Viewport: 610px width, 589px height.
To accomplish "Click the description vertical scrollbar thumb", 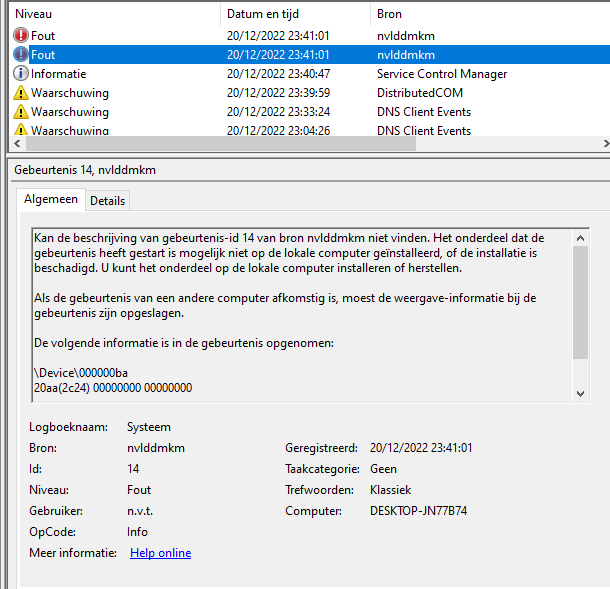I will (581, 300).
